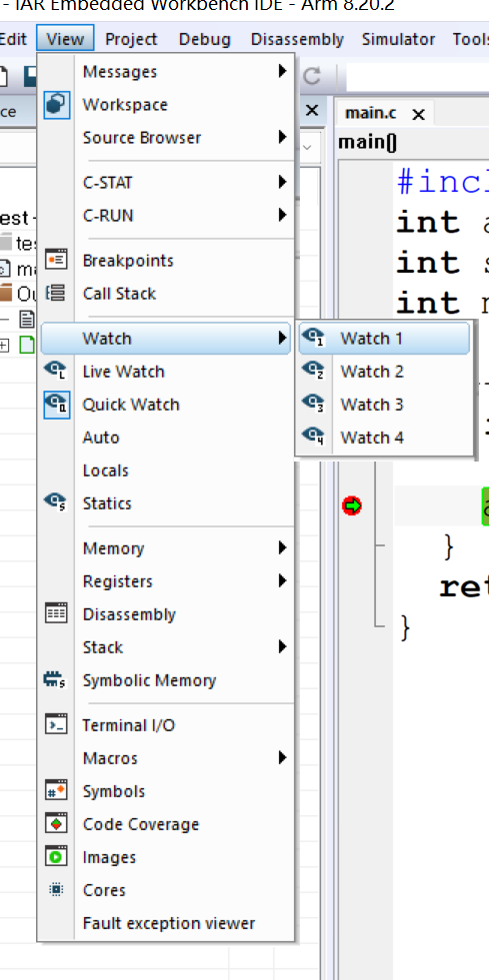Viewport: 489px width, 980px height.
Task: Expand the Messages submenu arrow
Action: pyautogui.click(x=283, y=71)
